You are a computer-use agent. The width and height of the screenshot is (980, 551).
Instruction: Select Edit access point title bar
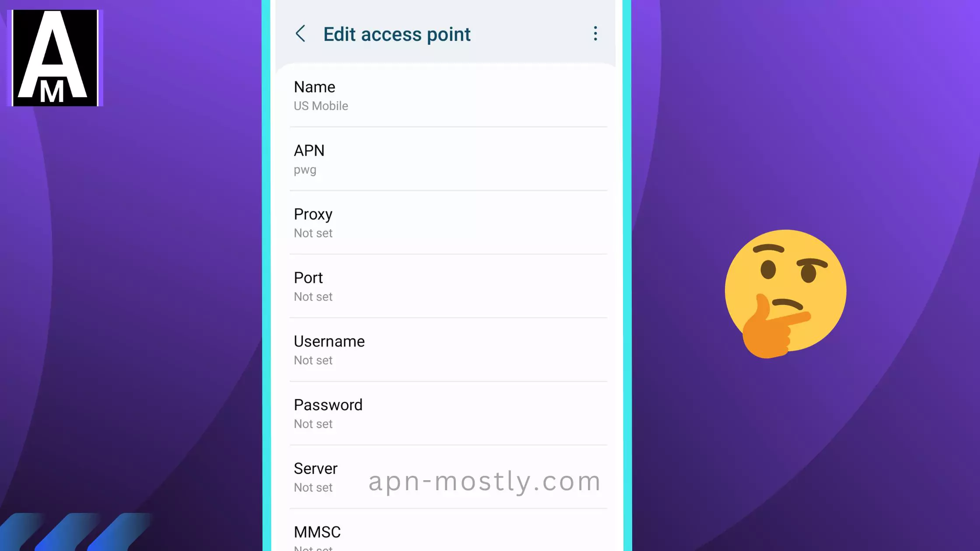447,34
